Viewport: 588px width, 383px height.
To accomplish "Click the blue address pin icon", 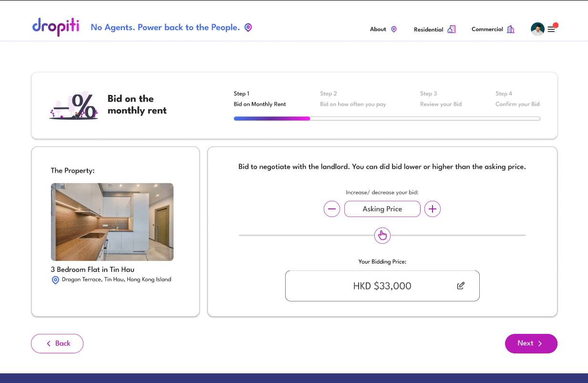I will pos(55,280).
